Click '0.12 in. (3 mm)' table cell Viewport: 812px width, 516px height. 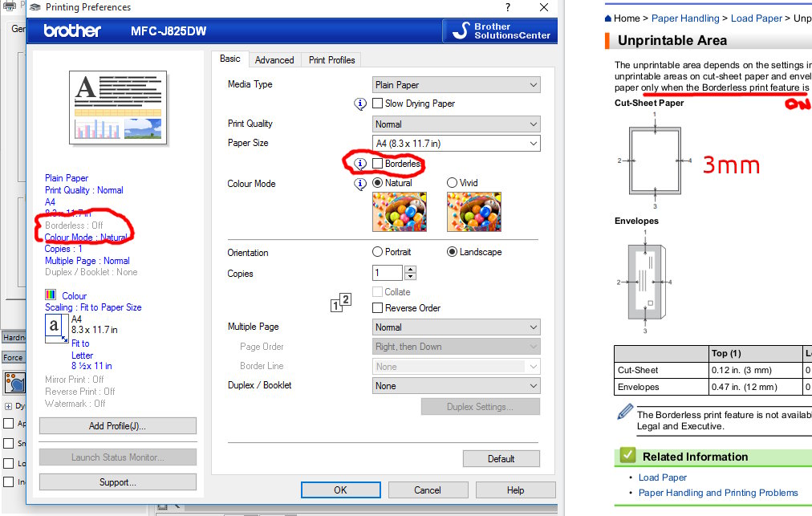point(754,371)
